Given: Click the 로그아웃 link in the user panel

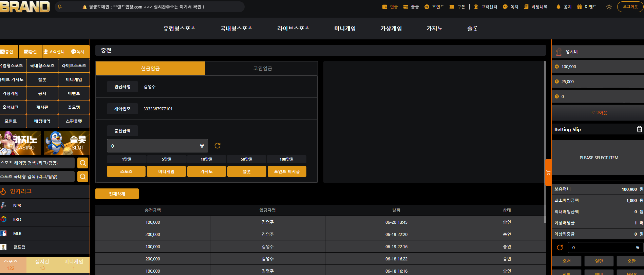Looking at the screenshot, I should point(599,113).
